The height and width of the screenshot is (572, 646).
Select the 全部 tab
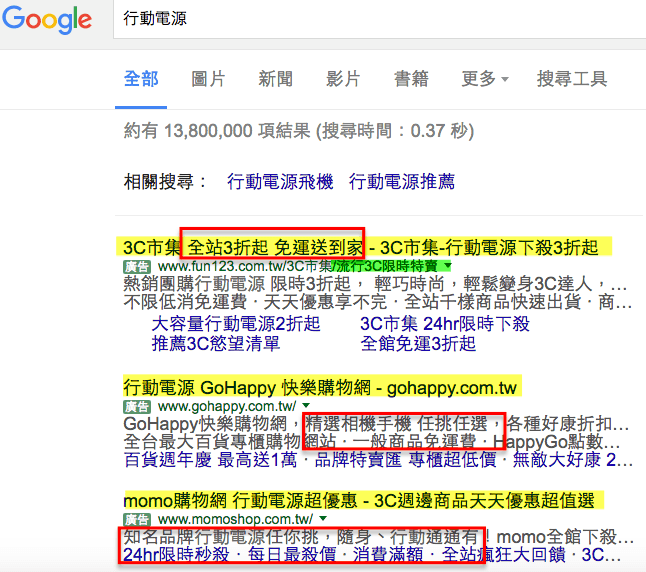pyautogui.click(x=141, y=79)
